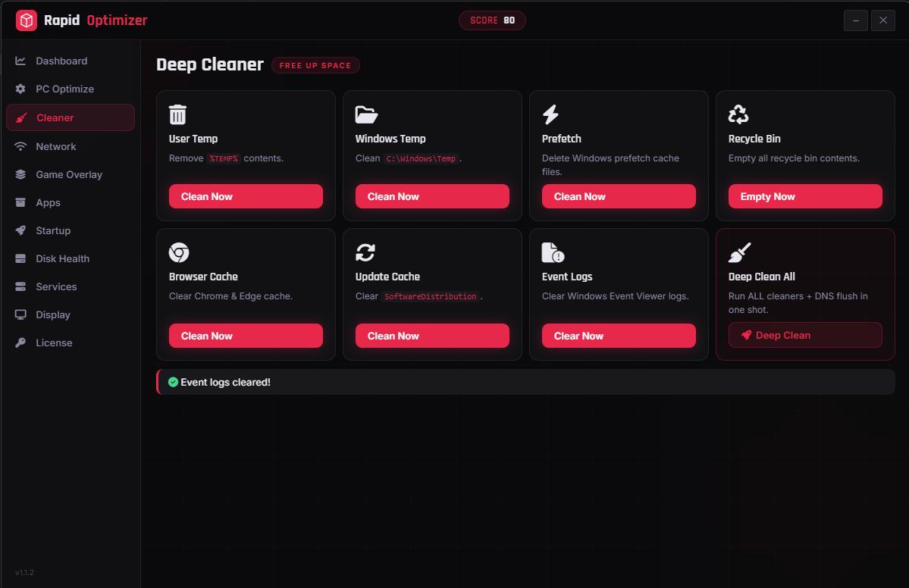Viewport: 909px width, 588px height.
Task: Click the Display monitor icon
Action: (x=20, y=314)
